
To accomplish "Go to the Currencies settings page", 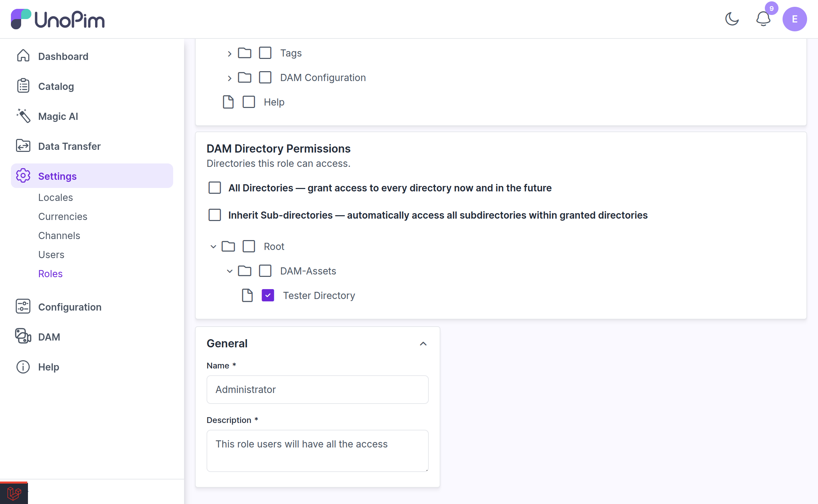I will (x=63, y=217).
